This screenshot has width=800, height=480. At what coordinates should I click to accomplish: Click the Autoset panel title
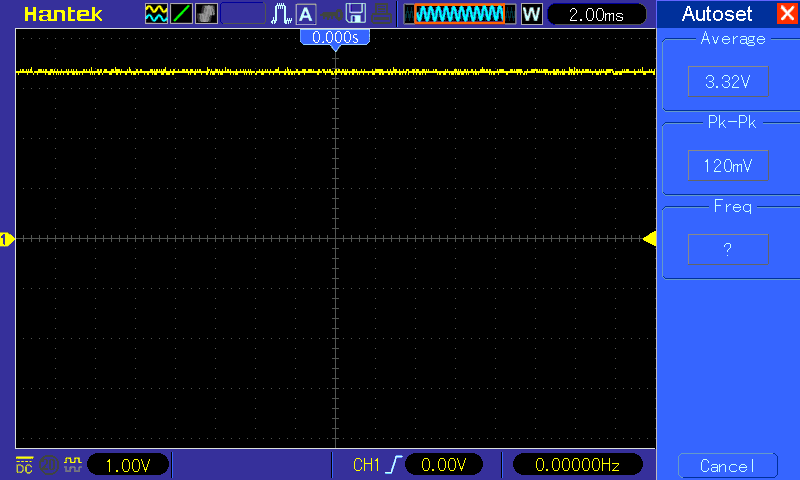717,14
